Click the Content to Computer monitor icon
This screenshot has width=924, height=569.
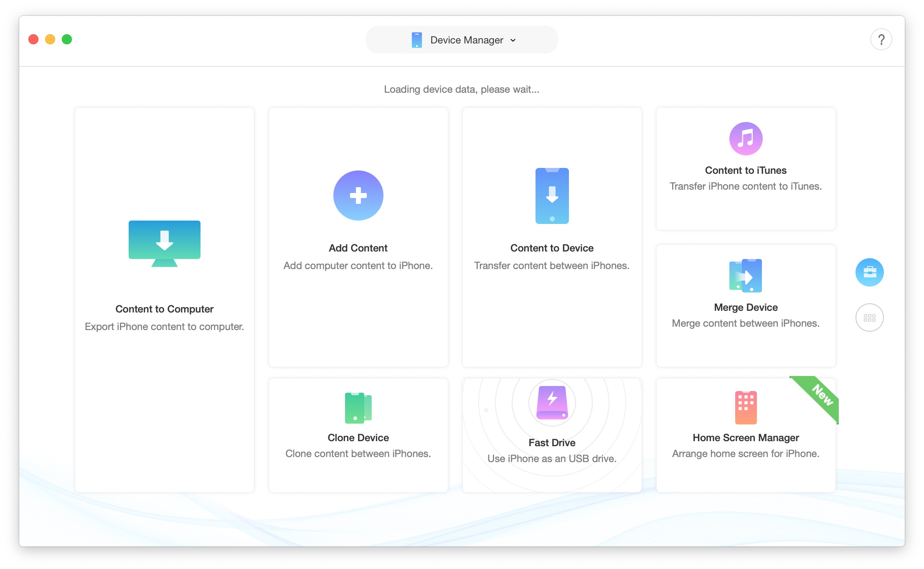click(x=164, y=243)
